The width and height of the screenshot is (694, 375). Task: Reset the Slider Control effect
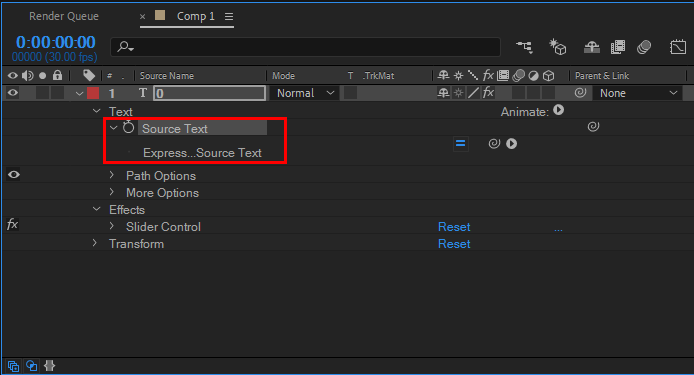click(x=454, y=227)
